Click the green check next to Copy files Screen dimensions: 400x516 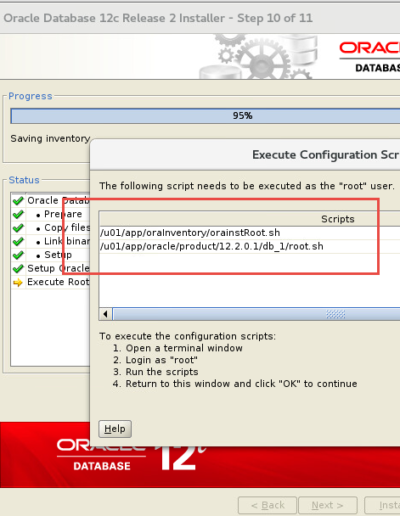click(18, 228)
